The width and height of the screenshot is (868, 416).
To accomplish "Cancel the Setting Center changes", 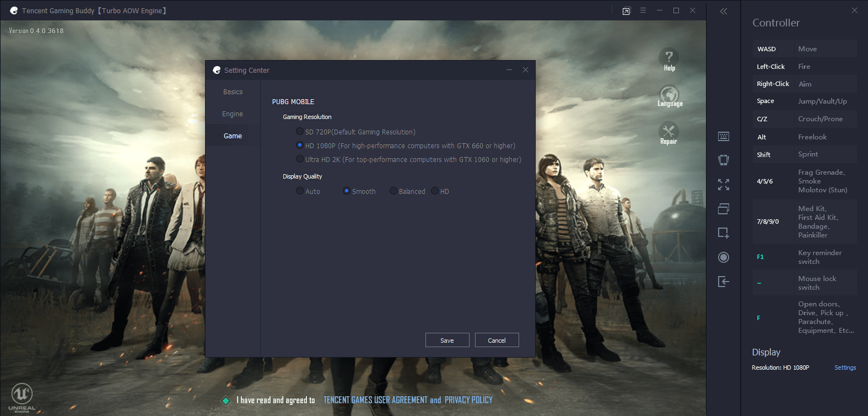I will coord(497,340).
